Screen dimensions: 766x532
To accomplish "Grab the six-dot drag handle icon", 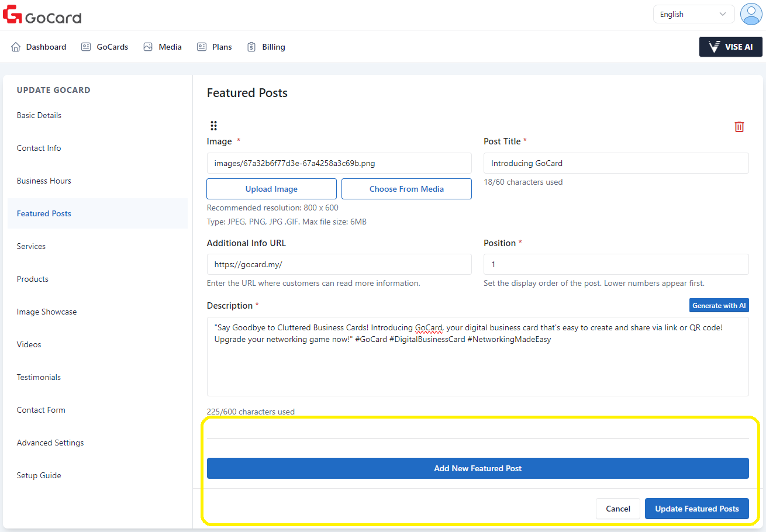I will point(213,126).
